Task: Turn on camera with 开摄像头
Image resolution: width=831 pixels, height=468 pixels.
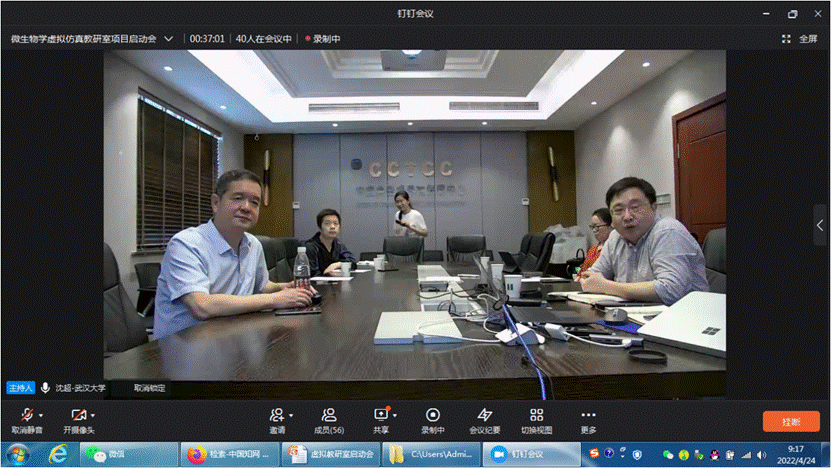Action: point(78,415)
